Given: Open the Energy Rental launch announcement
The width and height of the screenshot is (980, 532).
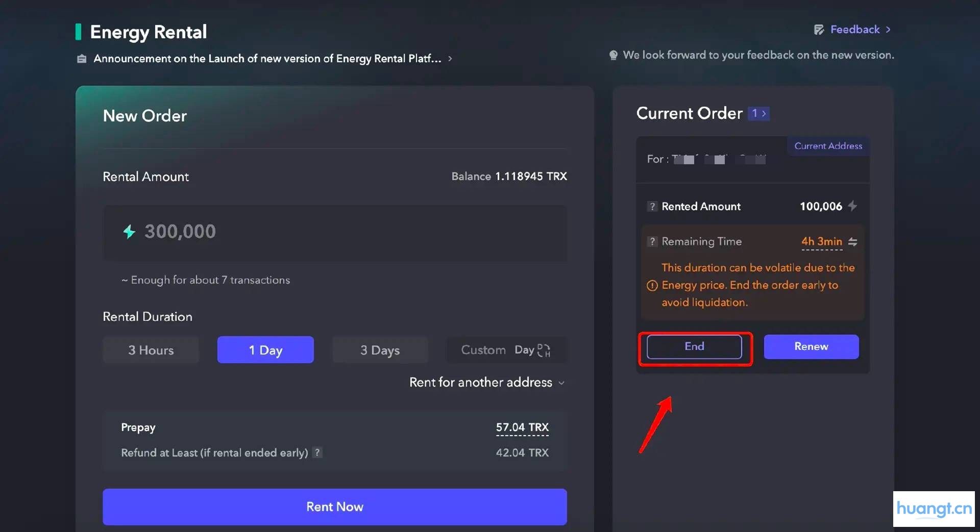Looking at the screenshot, I should click(x=267, y=59).
